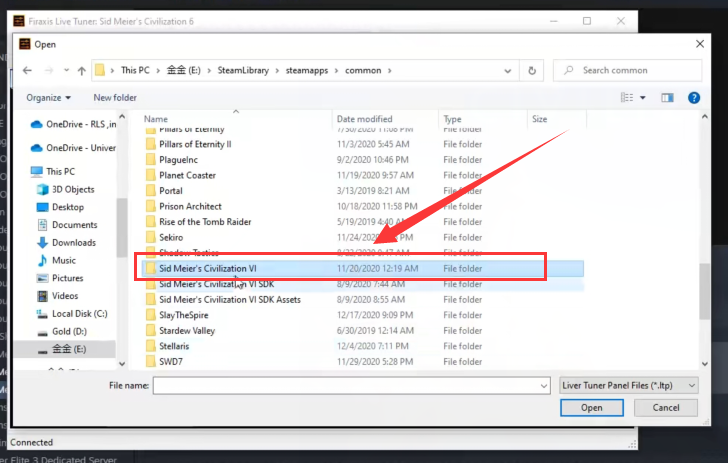Screen dimensions: 728x463
Task: Select the Planet Coaster folder
Action: pos(187,176)
